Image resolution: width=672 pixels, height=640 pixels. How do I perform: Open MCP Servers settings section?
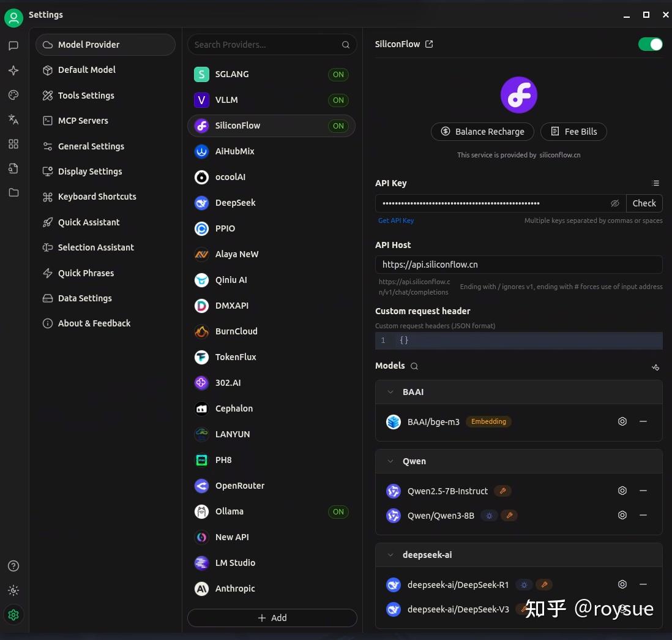tap(105, 121)
